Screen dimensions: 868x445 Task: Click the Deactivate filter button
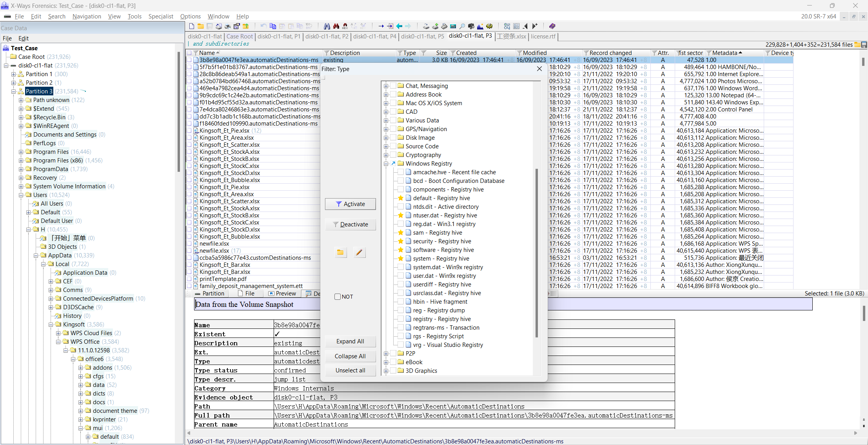pyautogui.click(x=350, y=224)
